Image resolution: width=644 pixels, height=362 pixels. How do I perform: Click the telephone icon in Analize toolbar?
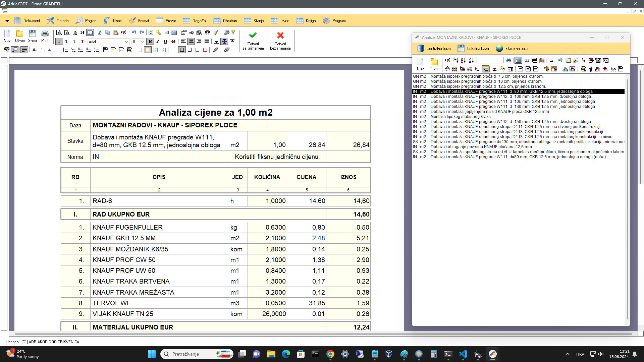[x=584, y=60]
